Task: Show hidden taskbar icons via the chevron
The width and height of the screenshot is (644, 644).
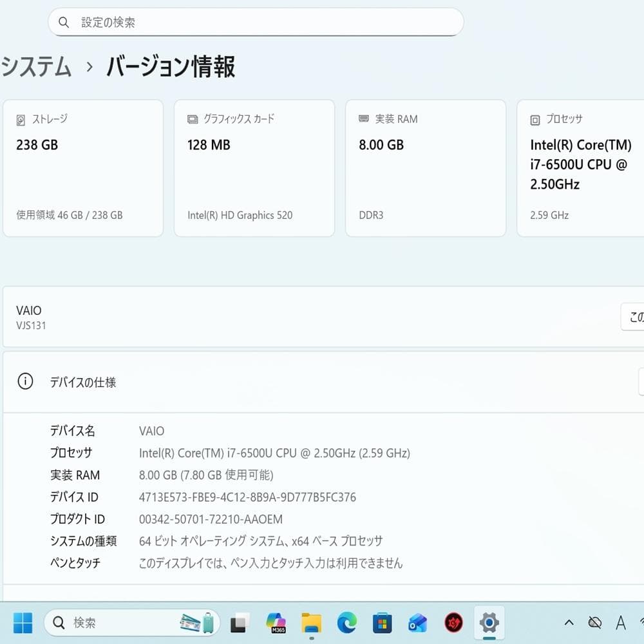Action: (569, 623)
